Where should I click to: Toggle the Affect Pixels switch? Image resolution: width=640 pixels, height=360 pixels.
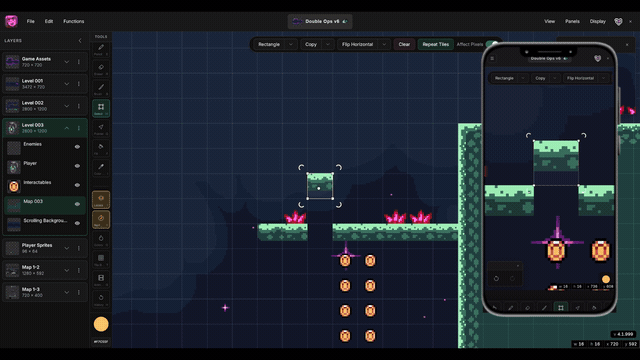coord(491,44)
